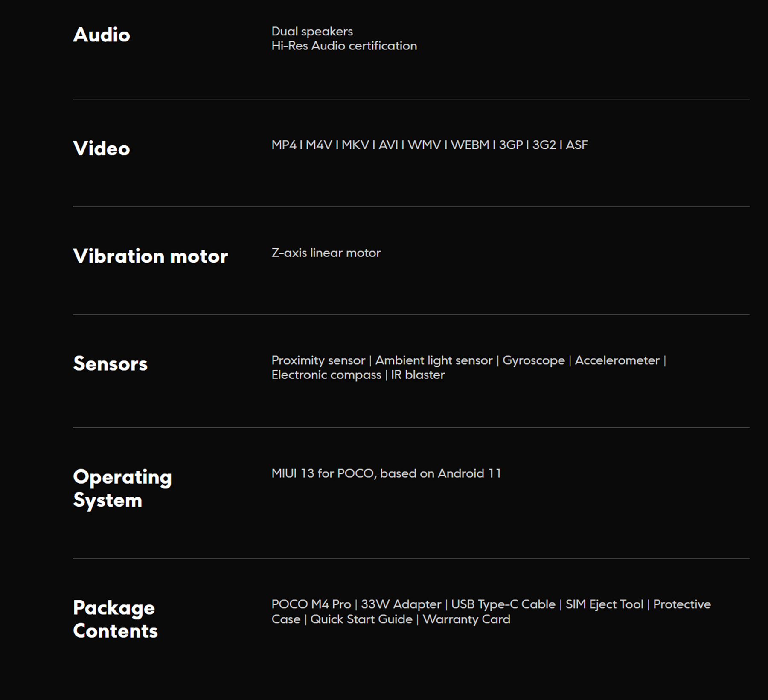Select the Warranty Card item
Image resolution: width=768 pixels, height=700 pixels.
pos(466,619)
